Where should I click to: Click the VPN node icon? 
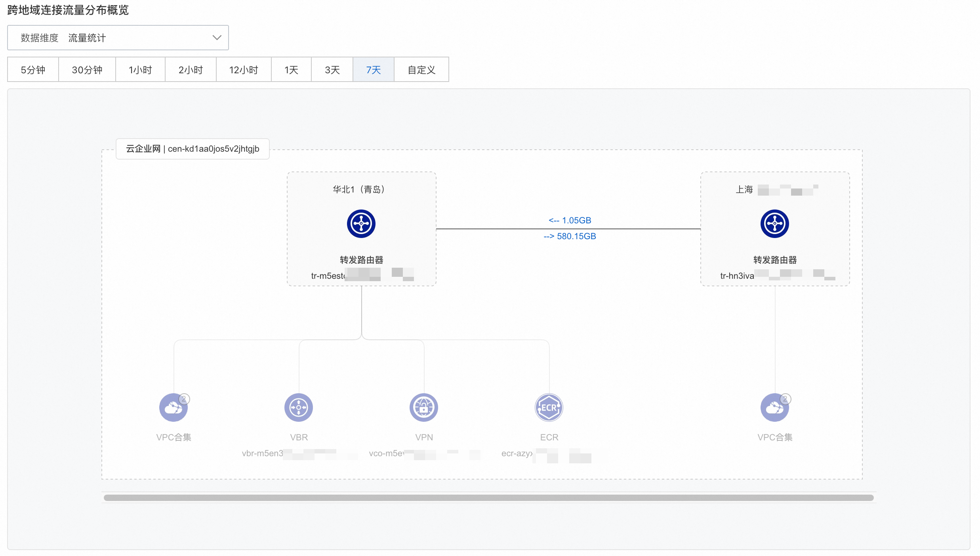[x=423, y=407]
